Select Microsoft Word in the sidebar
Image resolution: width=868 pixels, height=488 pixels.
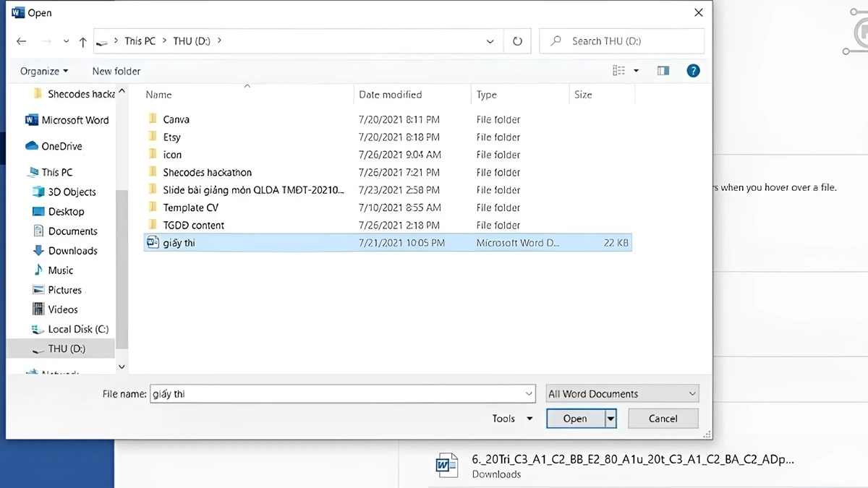[x=72, y=119]
